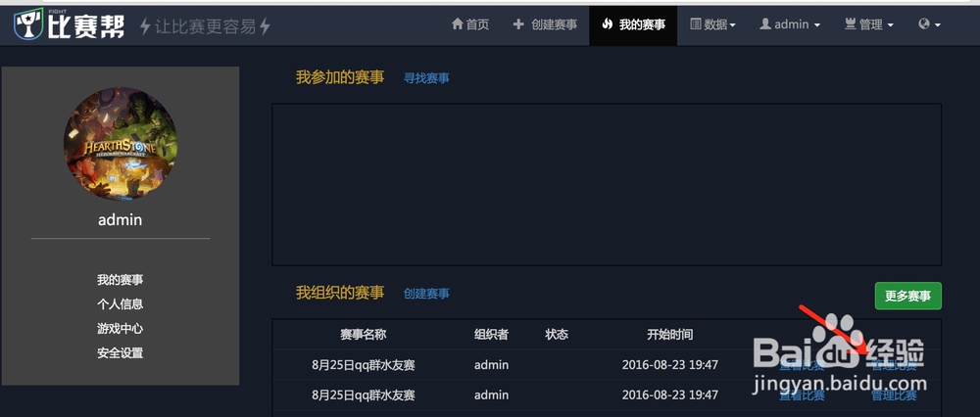Screen dimensions: 980x417
Task: Click the Hearthstone avatar picture
Action: coord(120,144)
